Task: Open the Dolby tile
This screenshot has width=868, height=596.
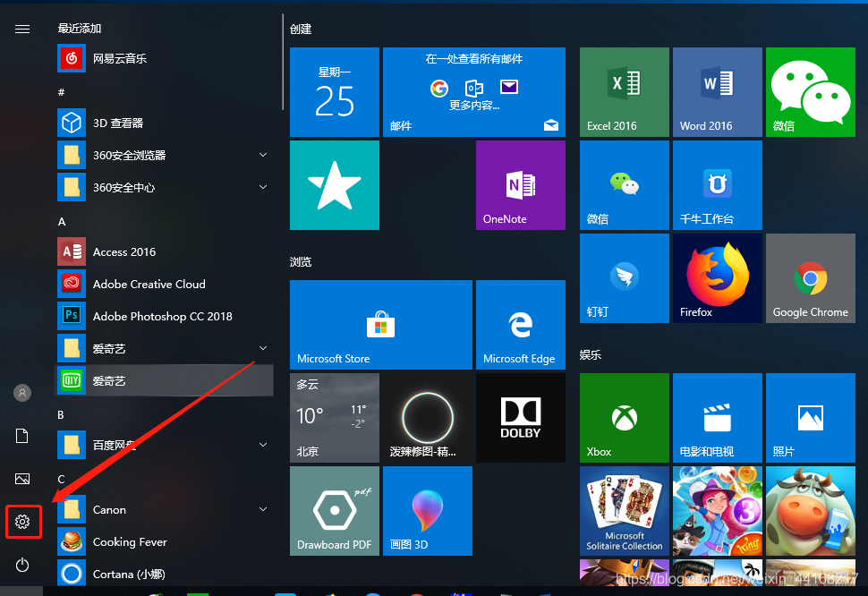Action: (521, 417)
